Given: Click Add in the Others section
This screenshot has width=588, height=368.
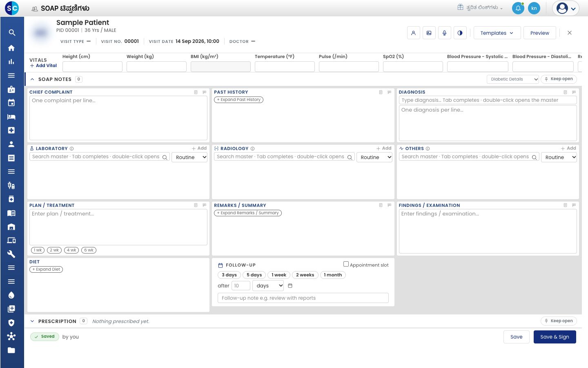Looking at the screenshot, I should pos(568,148).
